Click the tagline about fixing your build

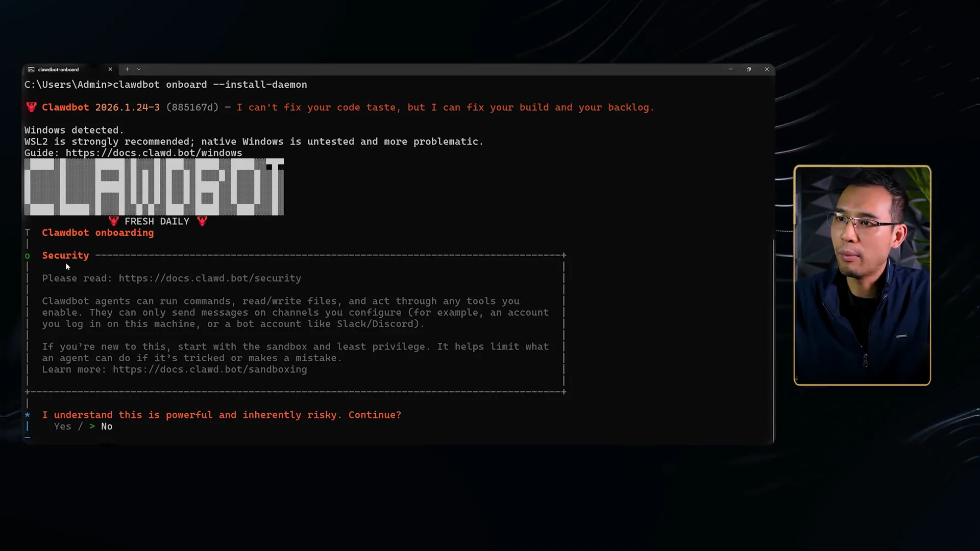click(x=445, y=107)
